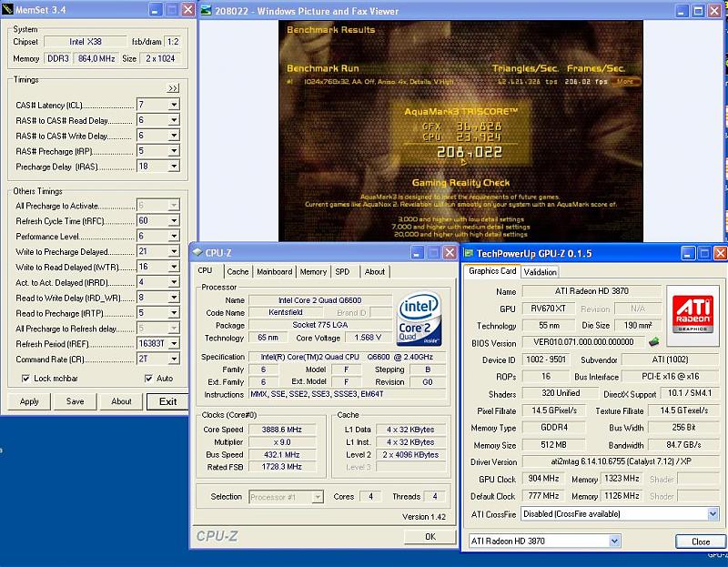The height and width of the screenshot is (567, 728).
Task: Switch to the About tab in CPU-Z
Action: coord(374,271)
